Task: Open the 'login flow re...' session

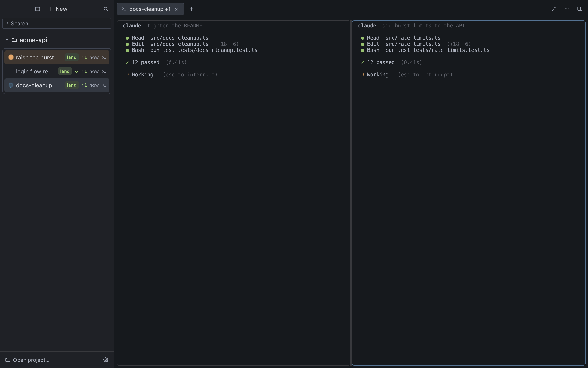Action: click(x=57, y=71)
